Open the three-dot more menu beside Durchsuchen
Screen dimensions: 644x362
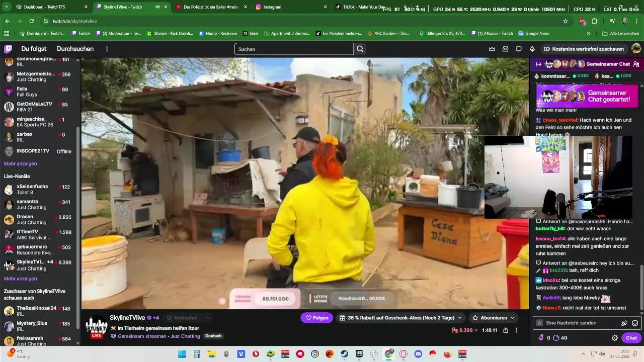coord(107,49)
